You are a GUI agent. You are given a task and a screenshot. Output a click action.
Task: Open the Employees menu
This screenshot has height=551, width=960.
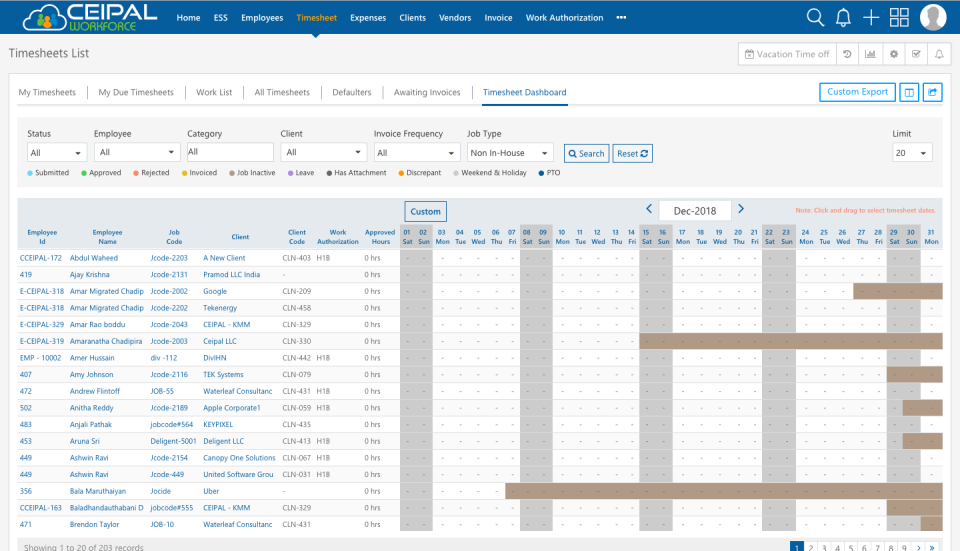(x=262, y=18)
